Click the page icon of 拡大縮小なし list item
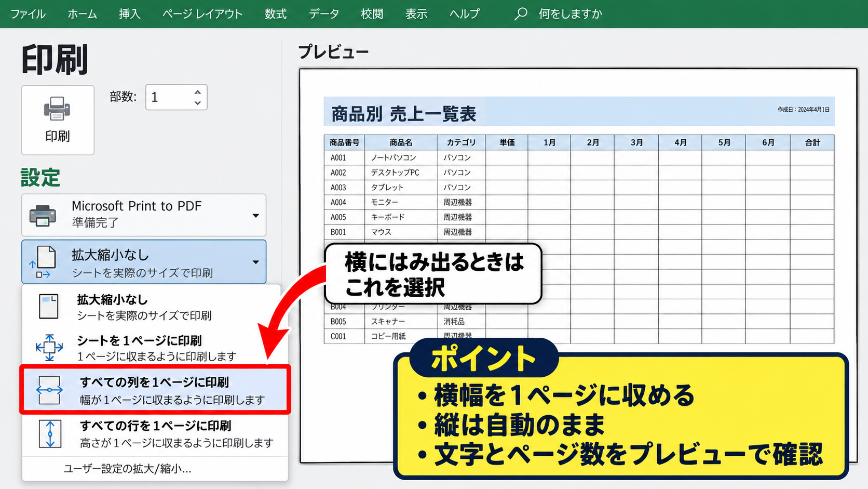 tap(49, 307)
